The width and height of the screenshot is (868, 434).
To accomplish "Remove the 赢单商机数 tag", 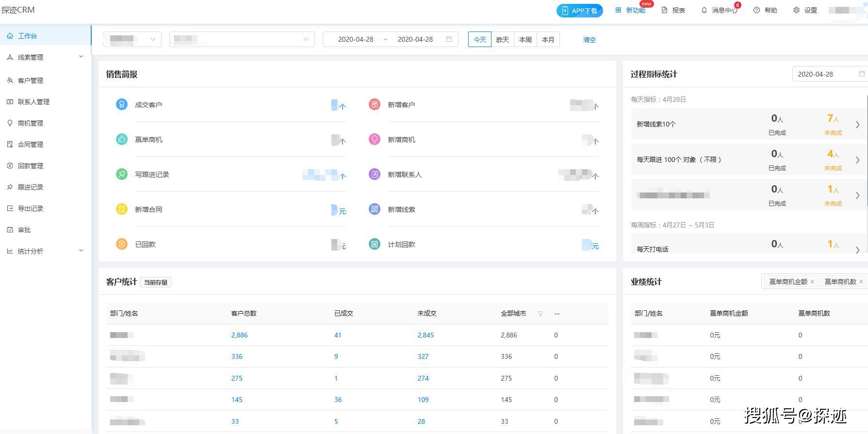I will click(861, 282).
